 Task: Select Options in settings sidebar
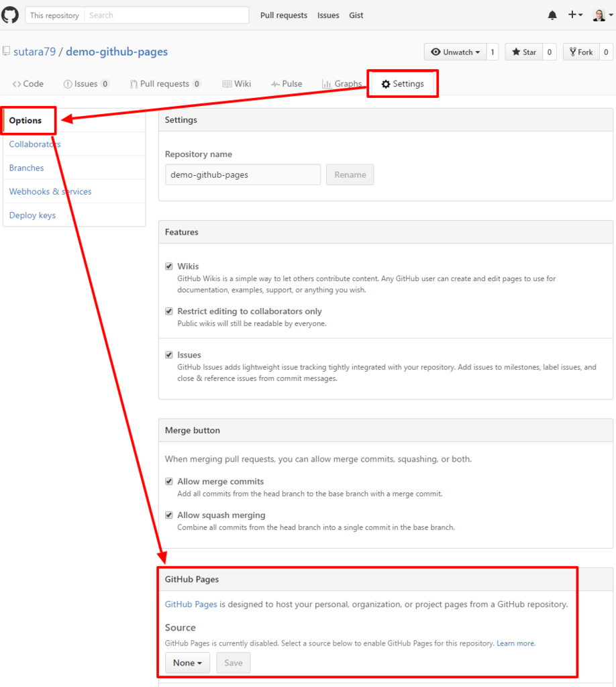click(25, 121)
